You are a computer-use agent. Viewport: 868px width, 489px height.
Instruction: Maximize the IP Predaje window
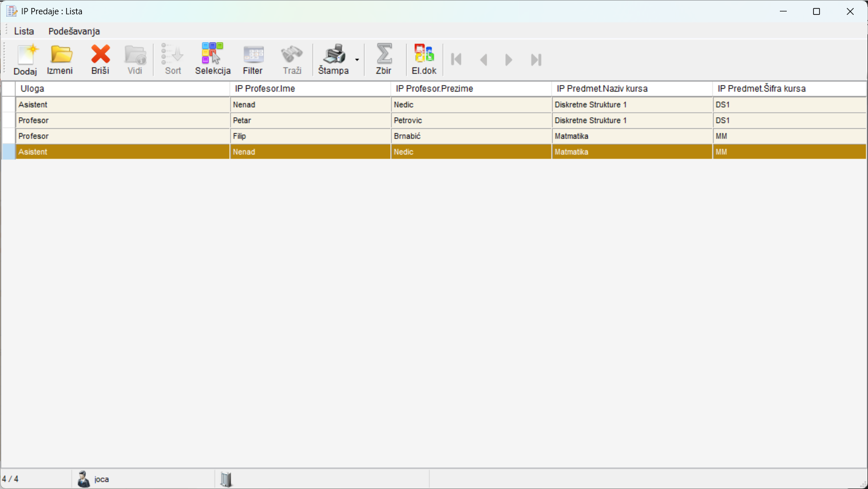pos(817,11)
